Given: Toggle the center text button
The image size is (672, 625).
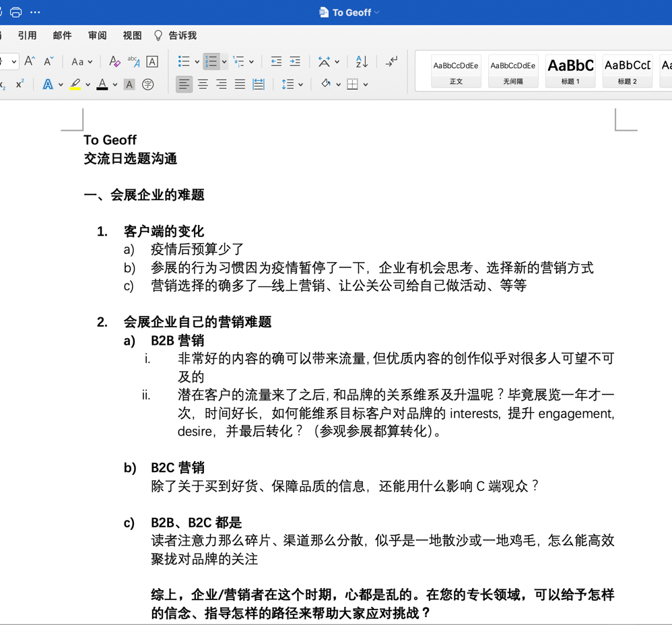Looking at the screenshot, I should [203, 84].
